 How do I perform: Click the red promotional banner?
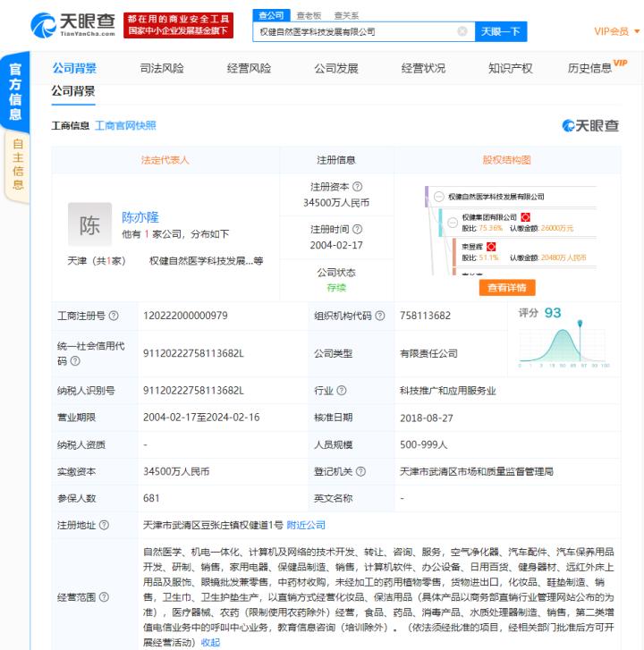[x=178, y=25]
